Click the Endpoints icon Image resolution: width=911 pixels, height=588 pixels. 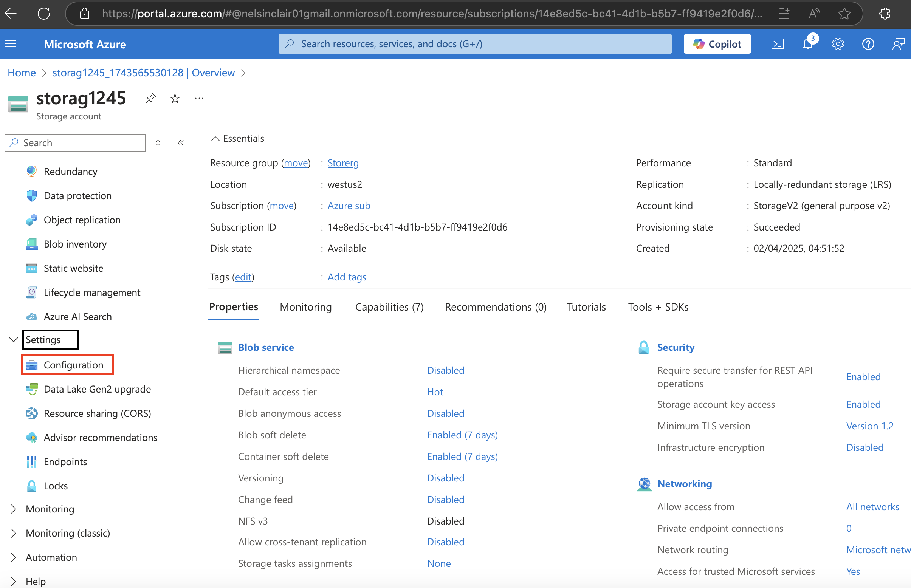tap(32, 462)
